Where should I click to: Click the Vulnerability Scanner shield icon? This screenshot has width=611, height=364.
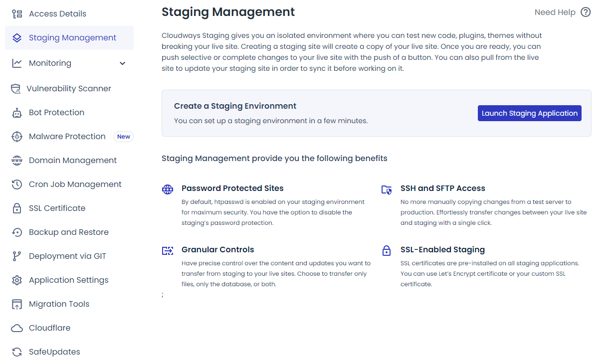click(16, 89)
